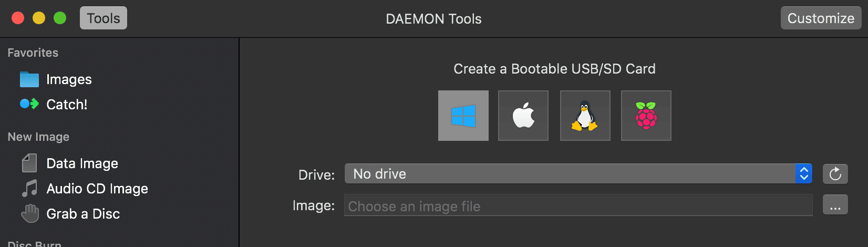
Task: Refresh the drive list
Action: [x=835, y=174]
